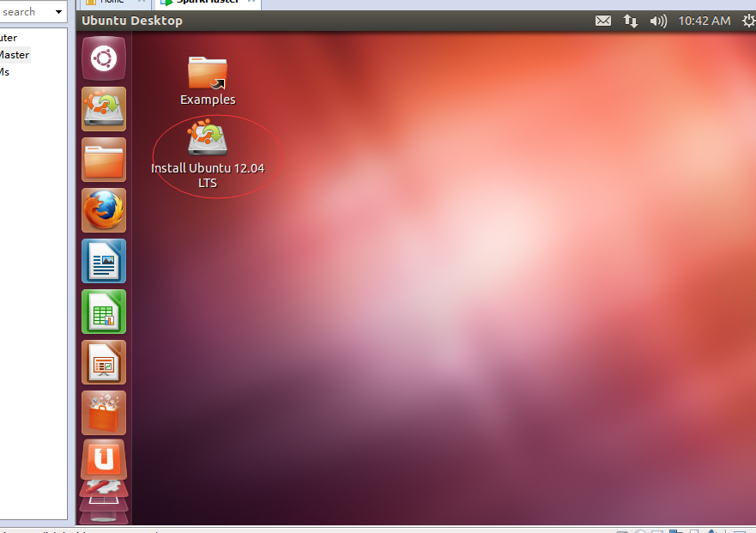756x533 pixels.
Task: Expand the search box dropdown arrow
Action: (x=58, y=11)
